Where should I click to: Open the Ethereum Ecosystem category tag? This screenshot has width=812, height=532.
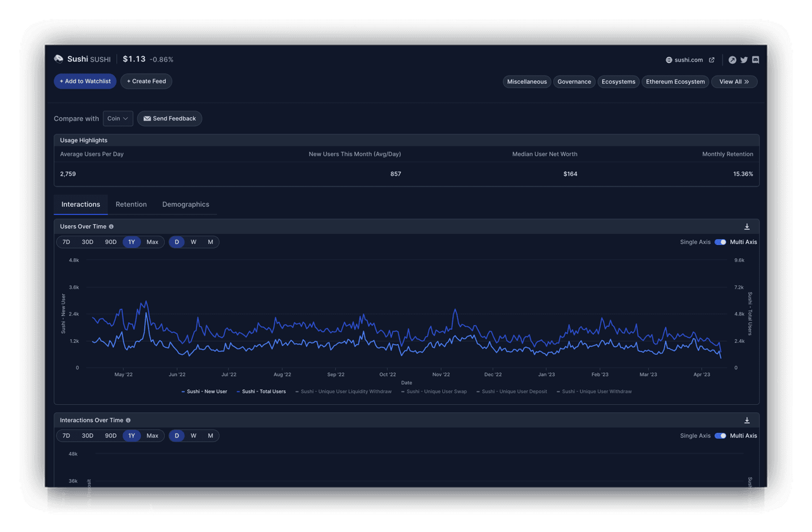point(675,82)
